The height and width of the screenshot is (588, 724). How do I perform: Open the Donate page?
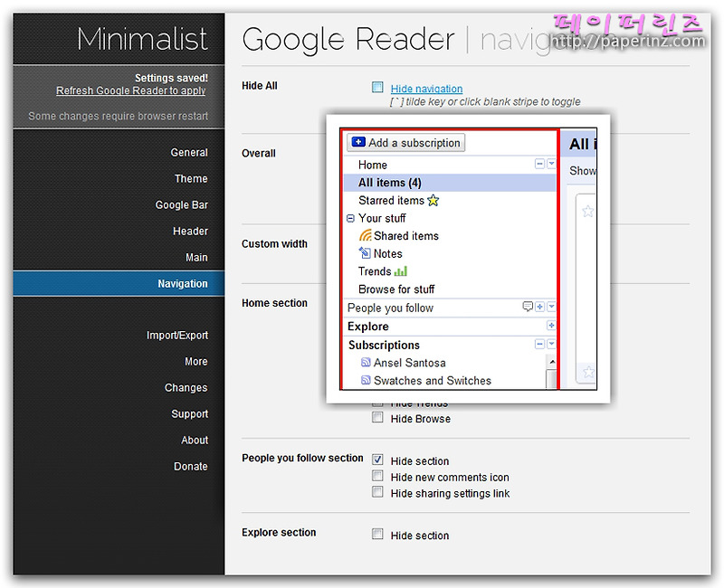(190, 467)
